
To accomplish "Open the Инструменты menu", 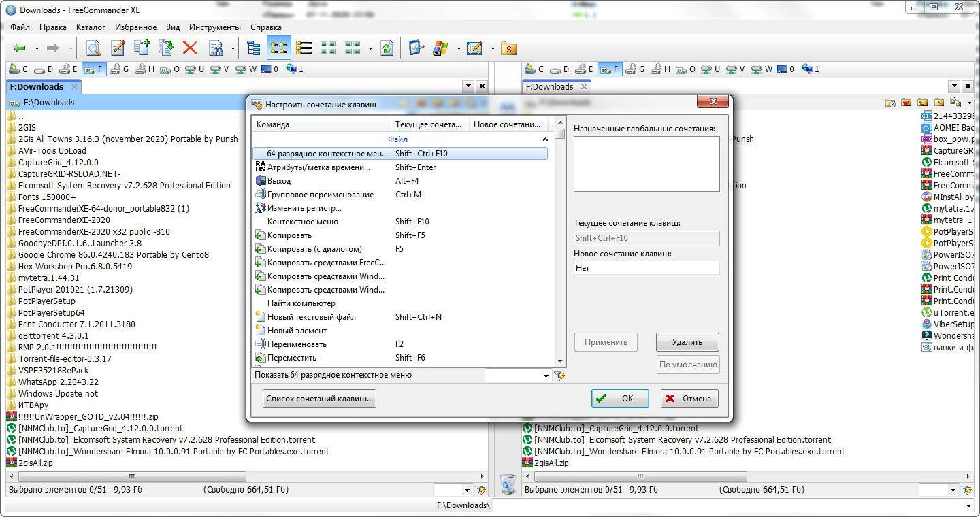I will pos(215,27).
